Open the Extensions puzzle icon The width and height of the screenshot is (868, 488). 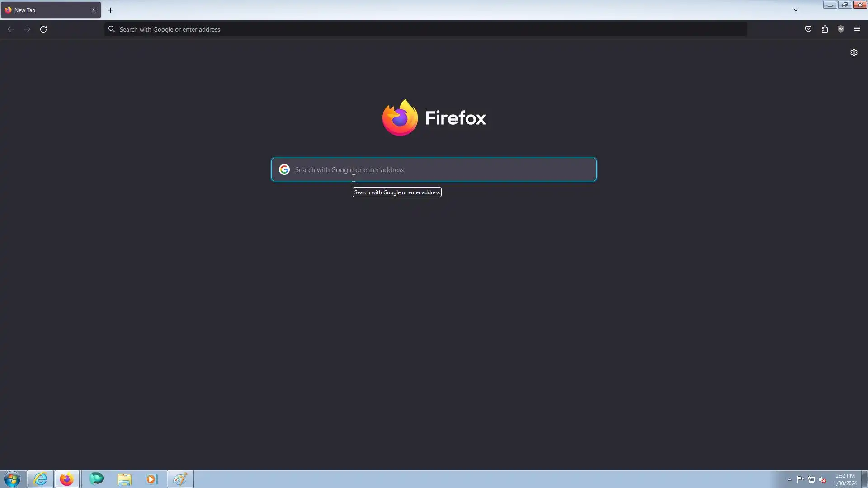[x=825, y=29]
